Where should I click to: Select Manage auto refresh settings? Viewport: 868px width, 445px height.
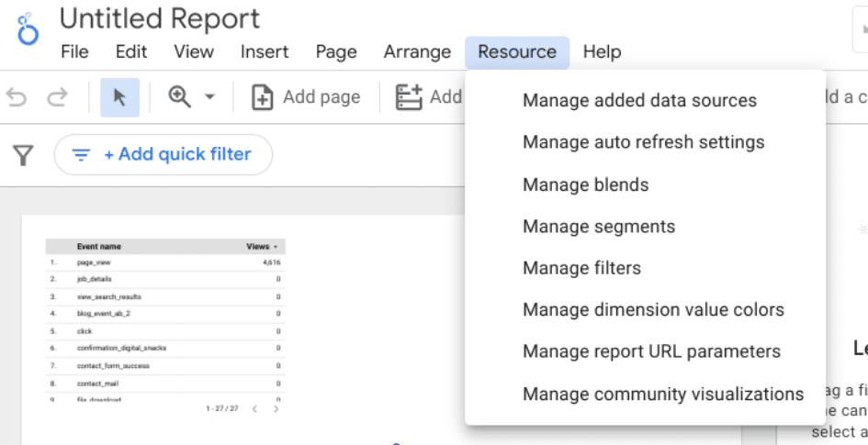(x=645, y=142)
